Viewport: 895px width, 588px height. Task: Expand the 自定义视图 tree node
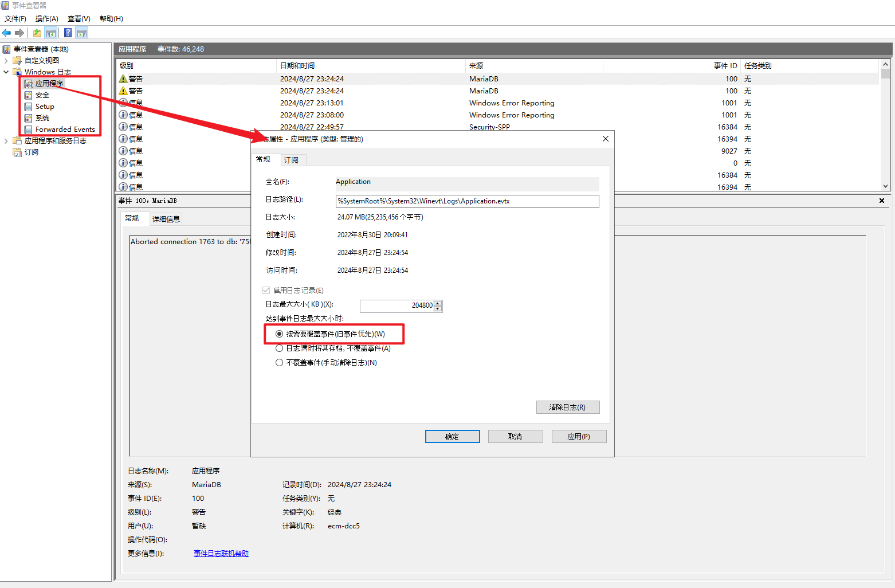click(6, 61)
